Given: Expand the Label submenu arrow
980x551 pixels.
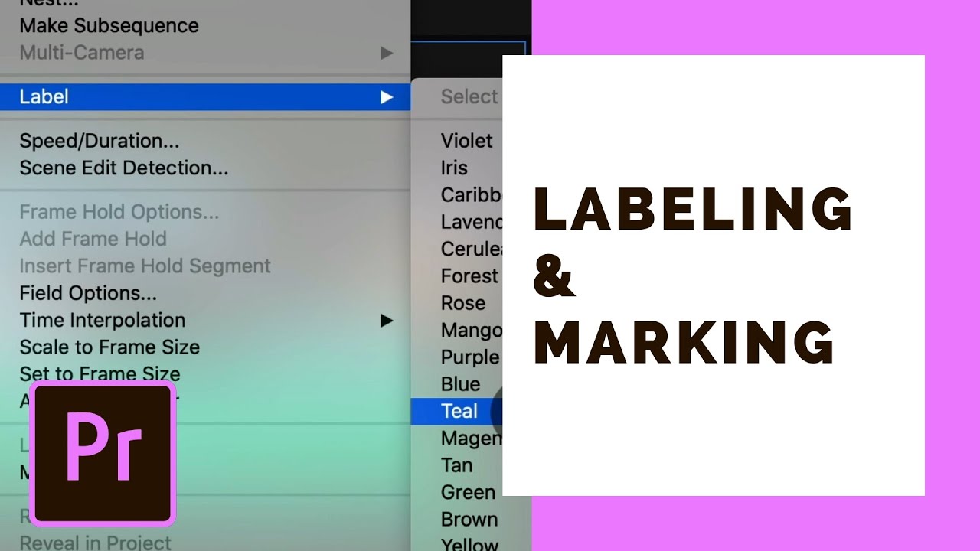Looking at the screenshot, I should pos(387,96).
